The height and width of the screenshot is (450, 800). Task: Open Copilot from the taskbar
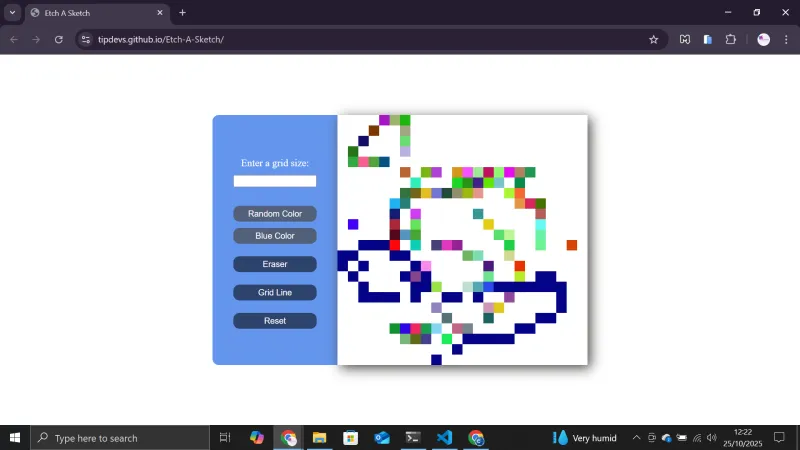coord(257,438)
